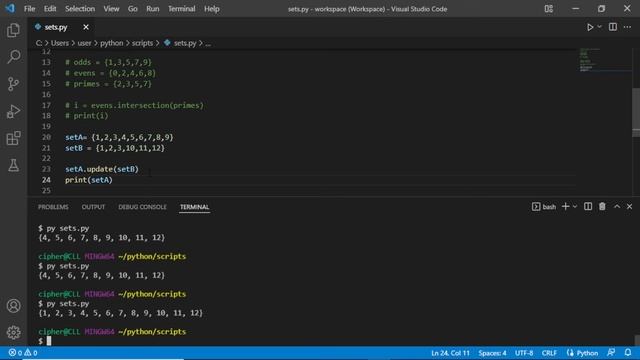Image resolution: width=640 pixels, height=360 pixels.
Task: Split the terminal
Action: (x=588, y=207)
